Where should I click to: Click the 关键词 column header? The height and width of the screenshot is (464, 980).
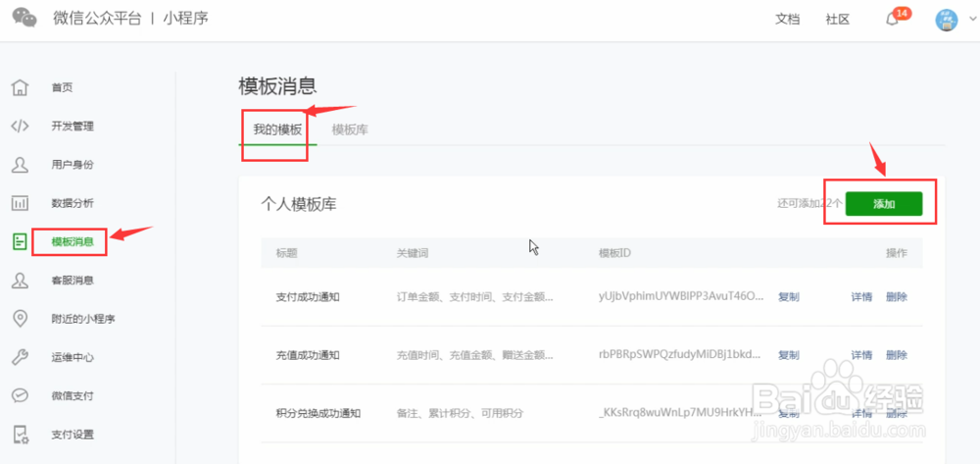pos(413,253)
